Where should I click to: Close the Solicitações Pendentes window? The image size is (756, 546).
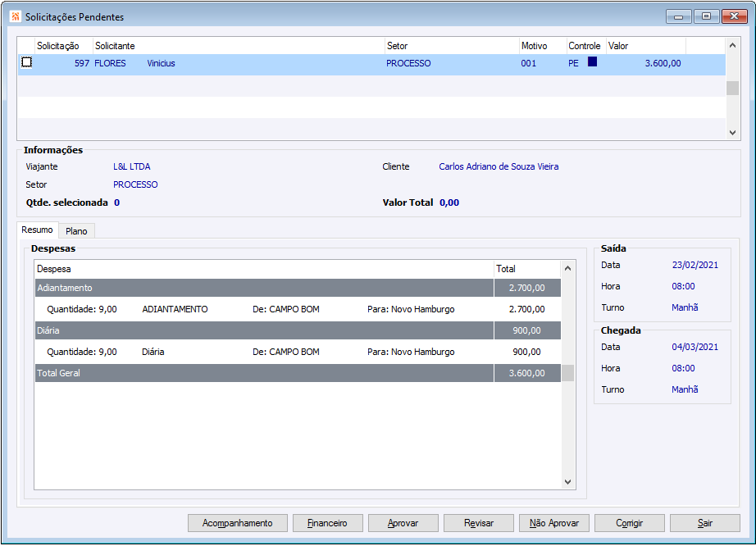pos(735,16)
